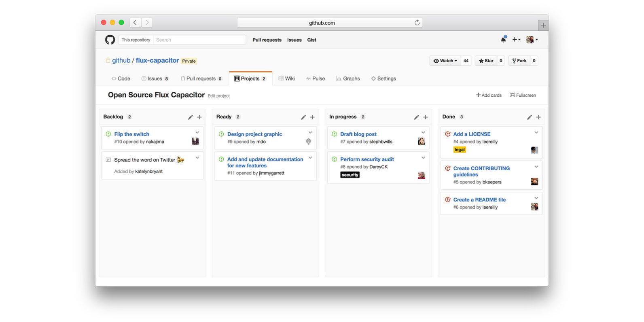Viewport: 644px width, 322px height.
Task: Click the GitHub Octocat logo
Action: coord(110,40)
